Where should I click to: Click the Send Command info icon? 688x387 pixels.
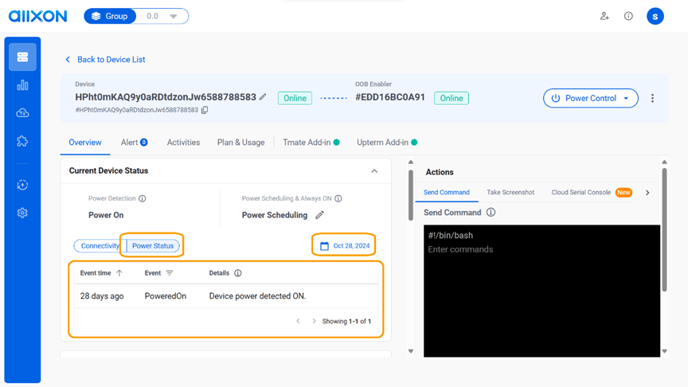click(x=491, y=212)
